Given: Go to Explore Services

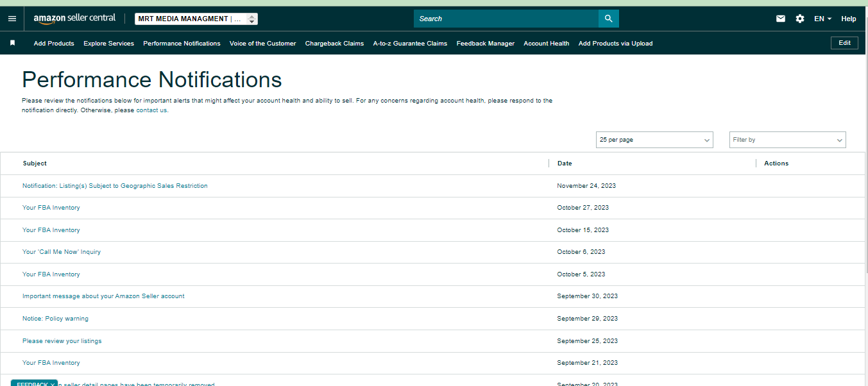Looking at the screenshot, I should (109, 44).
